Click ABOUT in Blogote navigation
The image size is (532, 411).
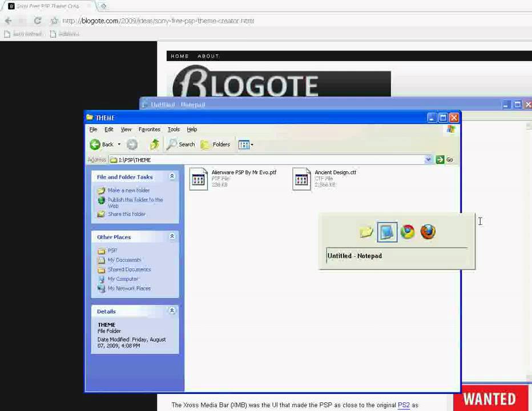pyautogui.click(x=208, y=57)
